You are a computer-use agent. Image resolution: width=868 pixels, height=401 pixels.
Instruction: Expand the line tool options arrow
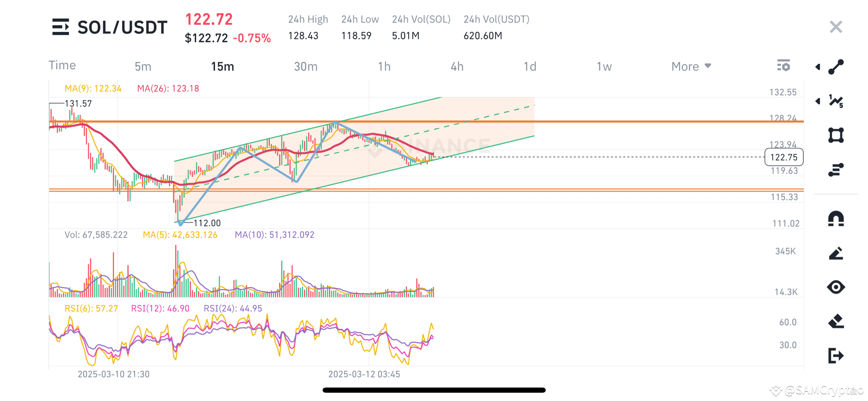coord(818,67)
